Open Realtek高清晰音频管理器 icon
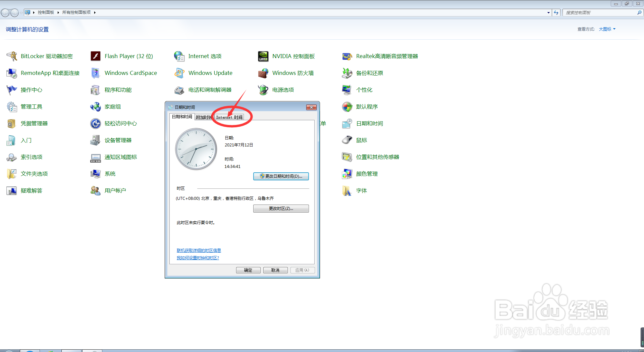644x352 pixels. pos(347,56)
